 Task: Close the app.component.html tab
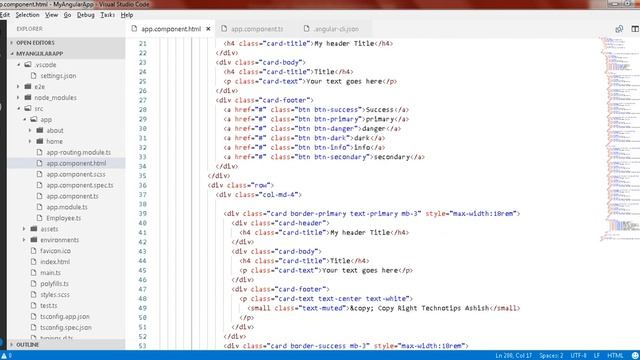tap(209, 29)
